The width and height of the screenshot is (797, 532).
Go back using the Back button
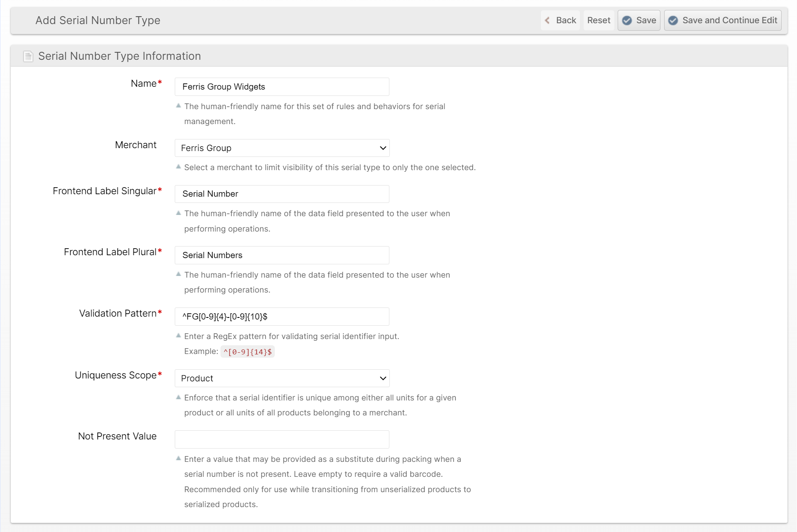(560, 20)
